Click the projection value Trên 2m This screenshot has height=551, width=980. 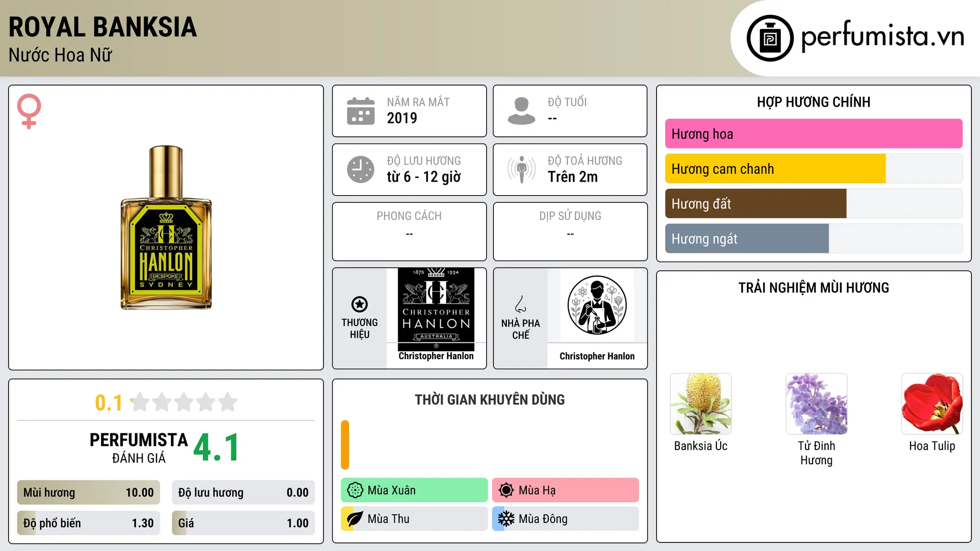[573, 177]
